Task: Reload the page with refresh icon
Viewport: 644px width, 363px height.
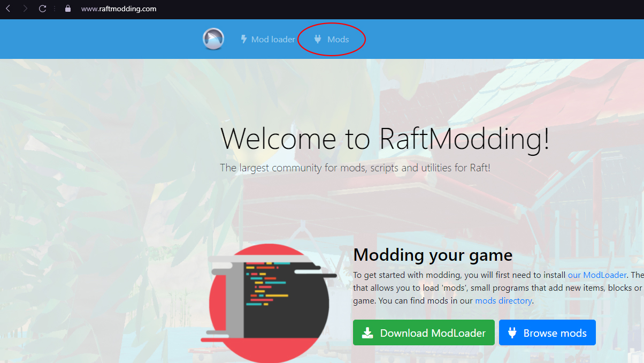Action: [x=42, y=9]
